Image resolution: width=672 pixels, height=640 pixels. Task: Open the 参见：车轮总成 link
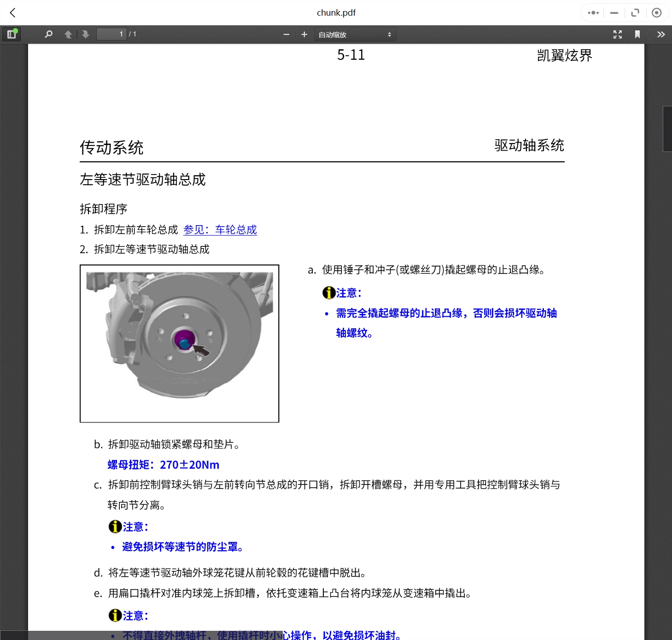click(220, 230)
